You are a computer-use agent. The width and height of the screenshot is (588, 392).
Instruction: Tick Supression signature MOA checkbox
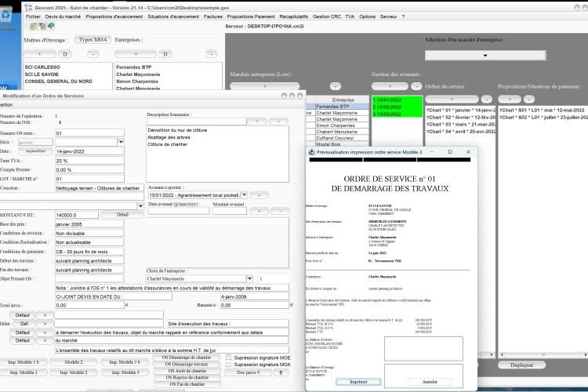pyautogui.click(x=228, y=365)
